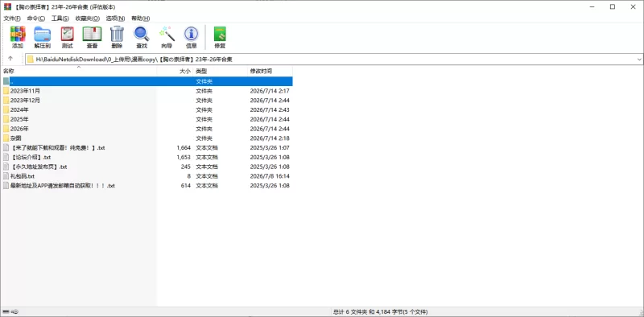Click the status bar total 4,184 字节 text
The width and height of the screenshot is (644, 317).
380,312
